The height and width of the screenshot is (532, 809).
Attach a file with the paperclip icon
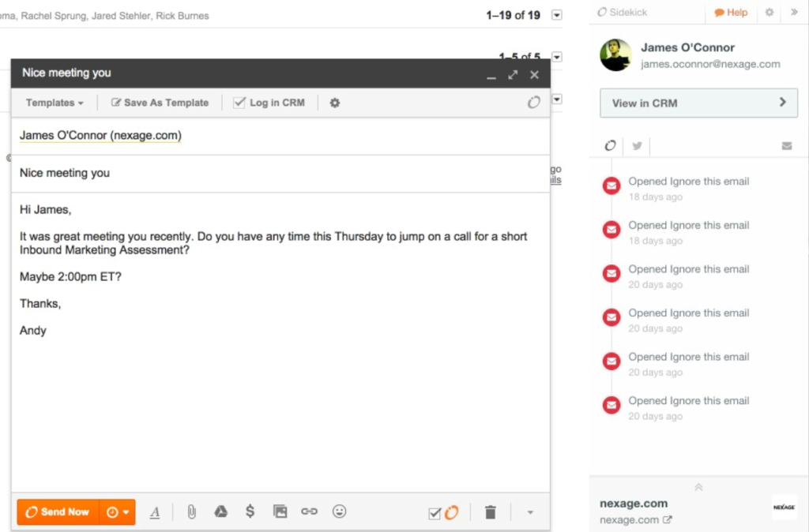(191, 512)
